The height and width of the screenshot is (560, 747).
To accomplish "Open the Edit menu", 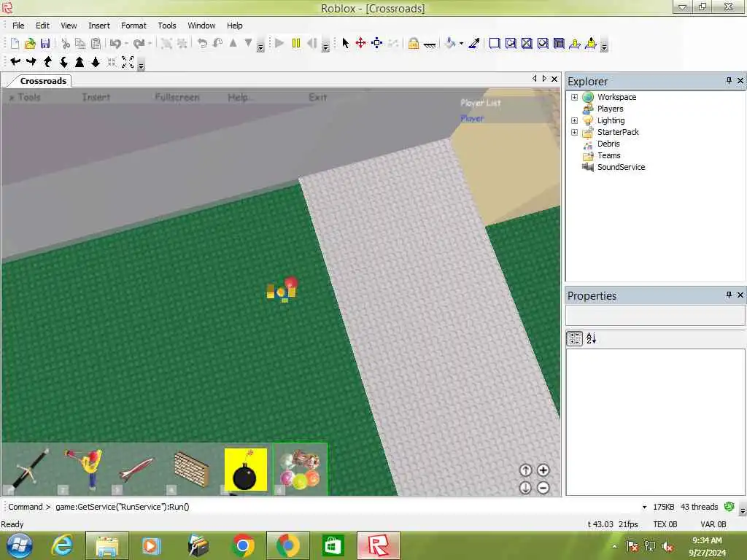I will (42, 26).
